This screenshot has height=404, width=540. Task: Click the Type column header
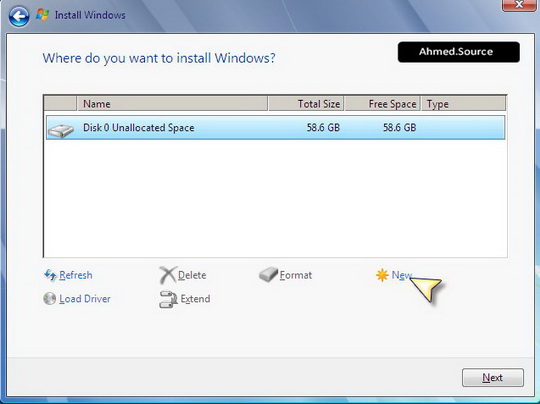(x=464, y=104)
